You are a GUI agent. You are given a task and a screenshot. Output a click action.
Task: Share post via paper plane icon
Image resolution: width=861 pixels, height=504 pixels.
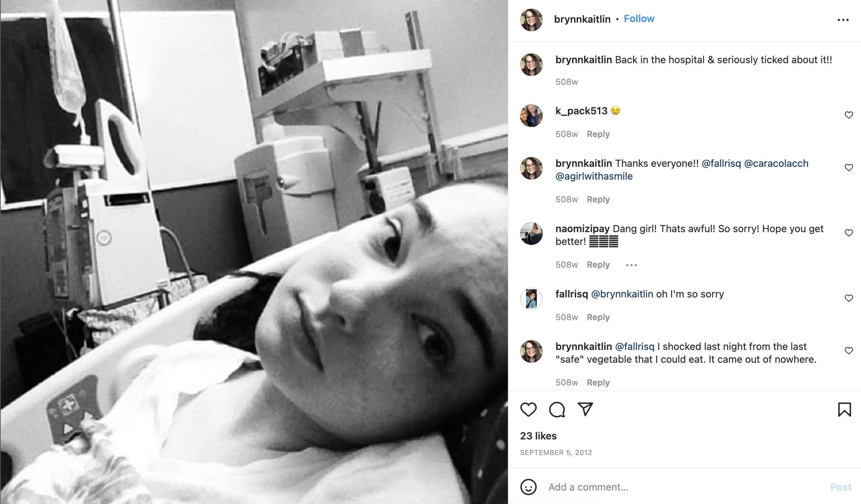(x=585, y=409)
